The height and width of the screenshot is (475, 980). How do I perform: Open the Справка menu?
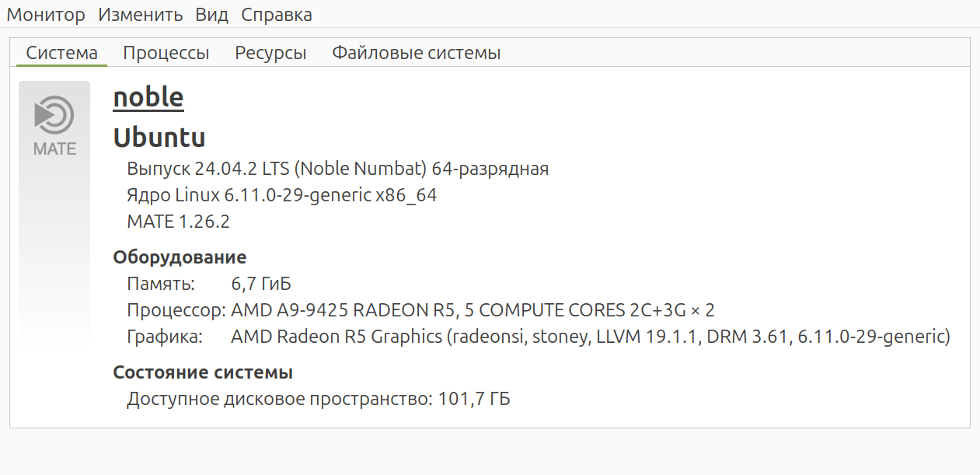[x=277, y=14]
